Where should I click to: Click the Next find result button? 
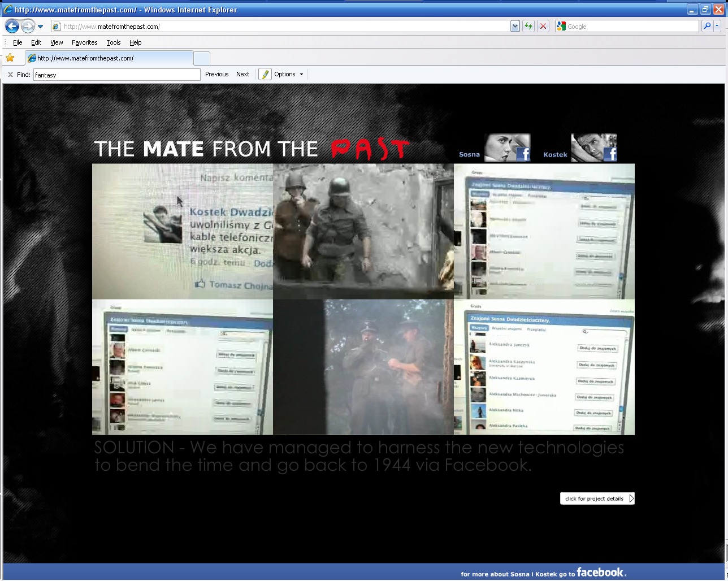pyautogui.click(x=242, y=74)
